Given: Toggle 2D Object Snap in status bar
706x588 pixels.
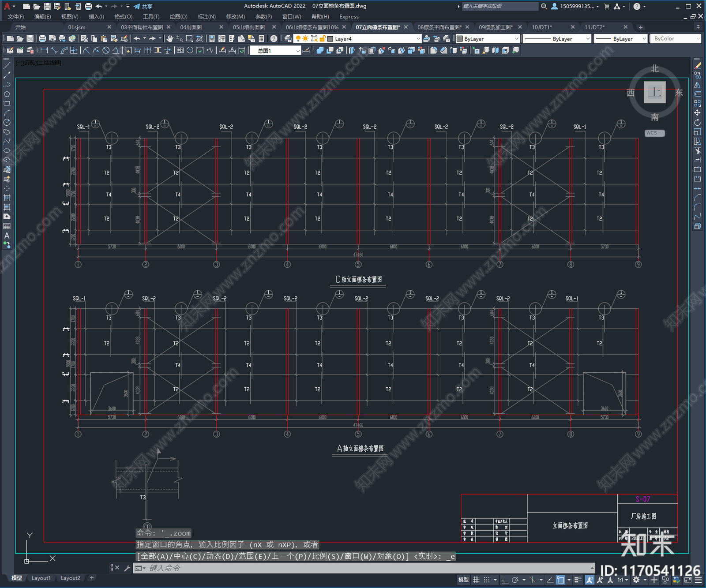Looking at the screenshot, I should 560,580.
